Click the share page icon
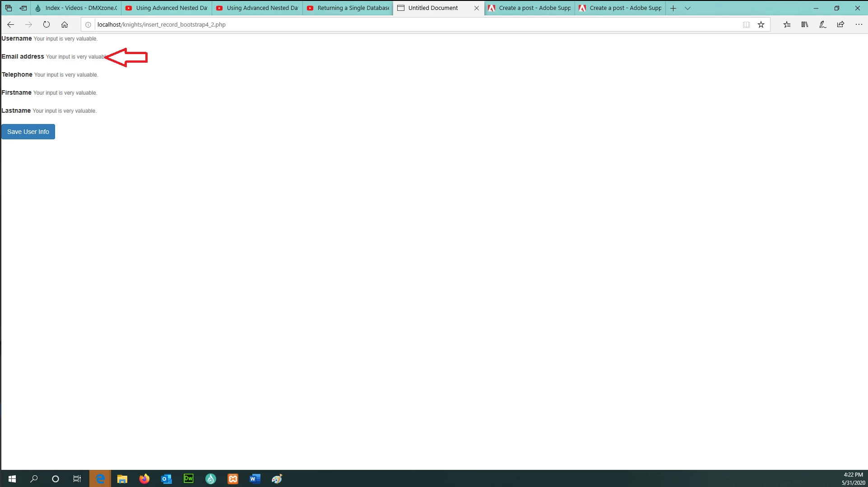 840,25
